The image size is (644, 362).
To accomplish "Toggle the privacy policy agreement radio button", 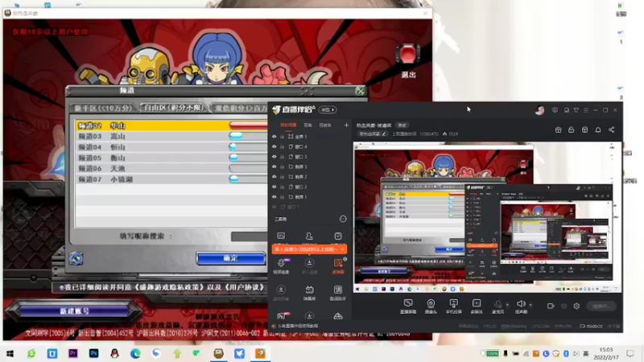I will (x=62, y=287).
